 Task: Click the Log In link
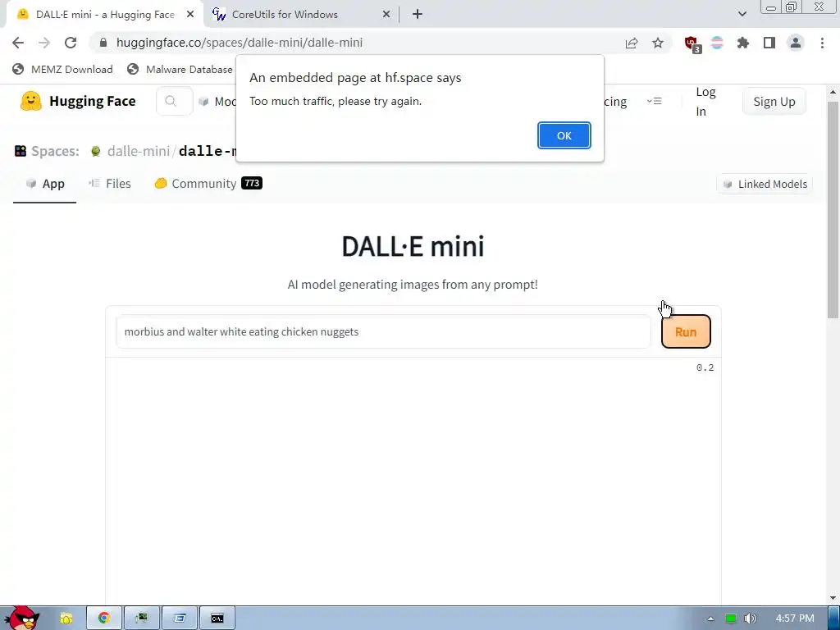coord(705,101)
